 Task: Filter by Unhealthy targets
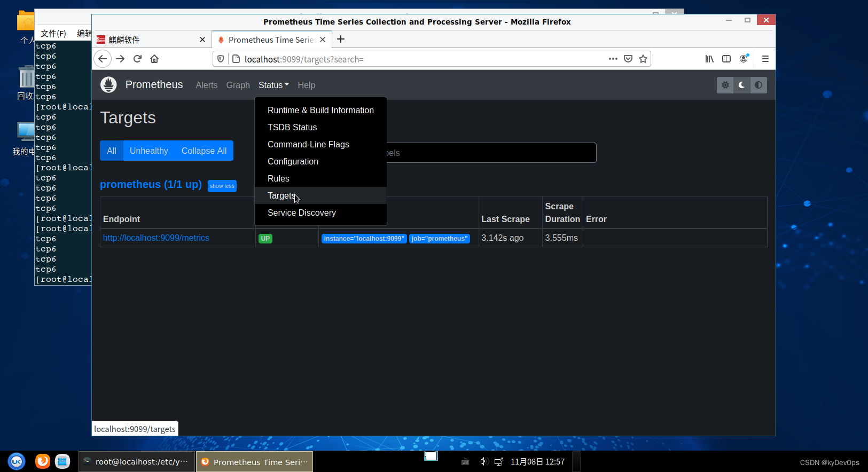click(149, 151)
